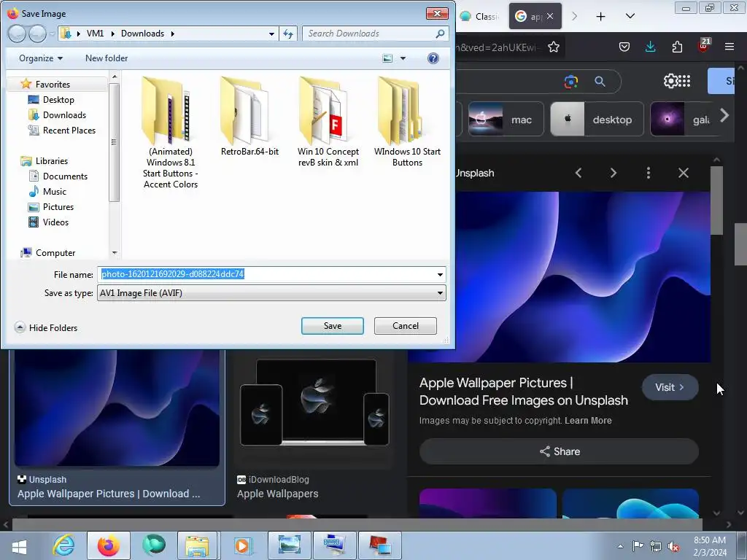Click the Google Lens search-by-image icon

[570, 82]
